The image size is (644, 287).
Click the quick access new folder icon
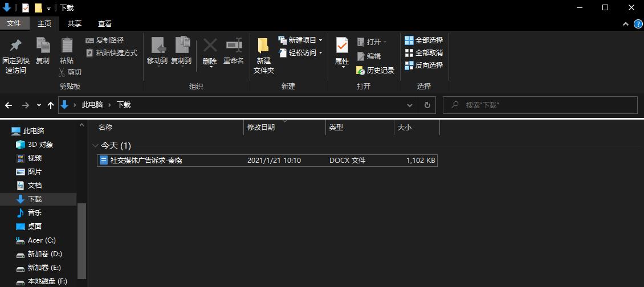[38, 8]
